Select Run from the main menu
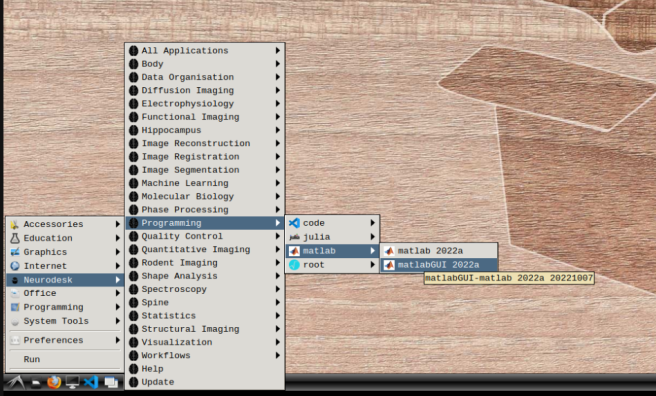Screen dimensions: 656x396 (x=65, y=359)
